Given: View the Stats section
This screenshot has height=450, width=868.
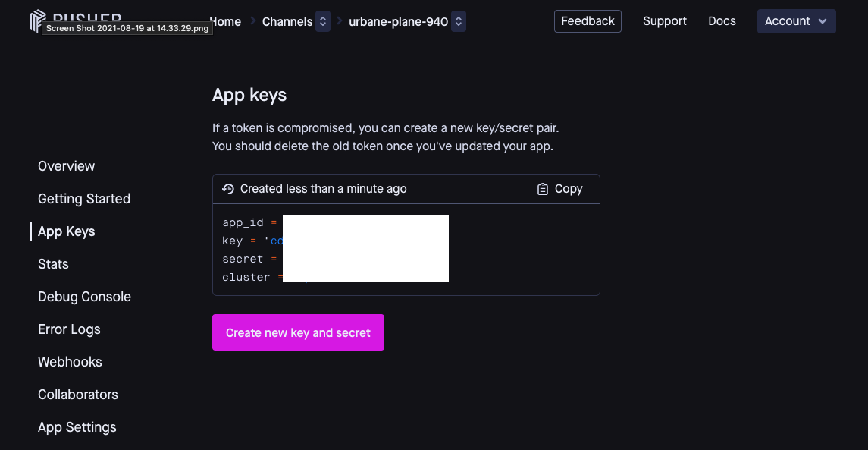Looking at the screenshot, I should click(x=53, y=263).
